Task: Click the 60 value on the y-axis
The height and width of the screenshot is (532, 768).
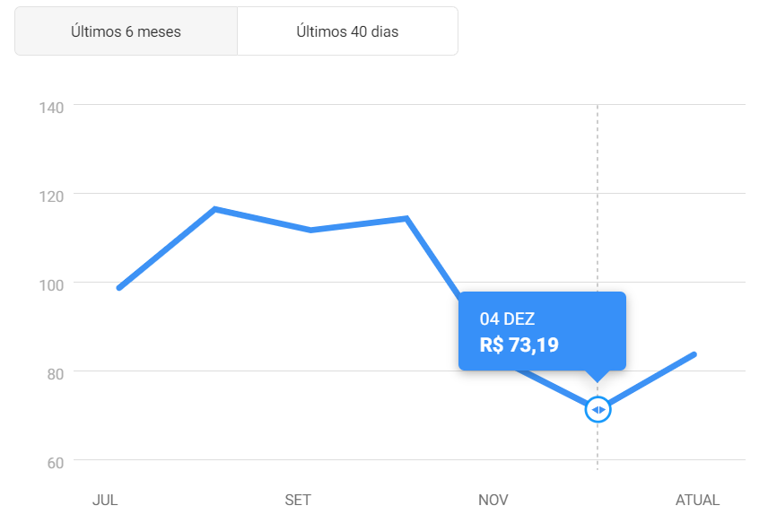Action: pos(56,464)
